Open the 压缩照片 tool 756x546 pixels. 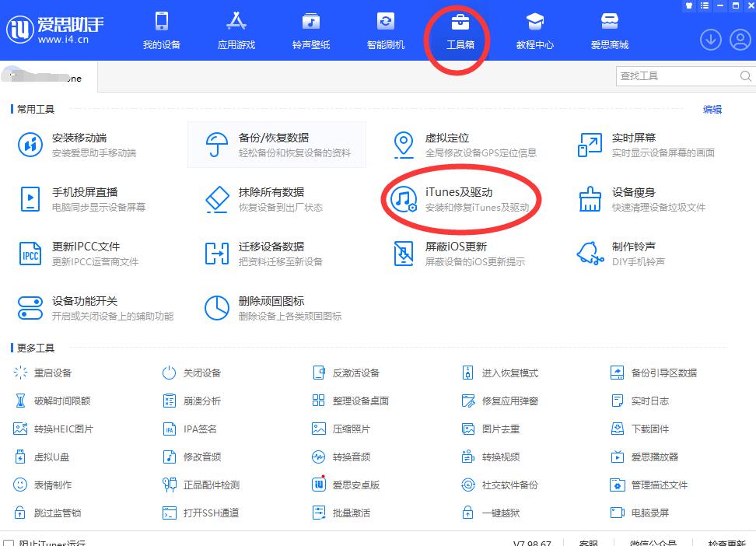[341, 429]
